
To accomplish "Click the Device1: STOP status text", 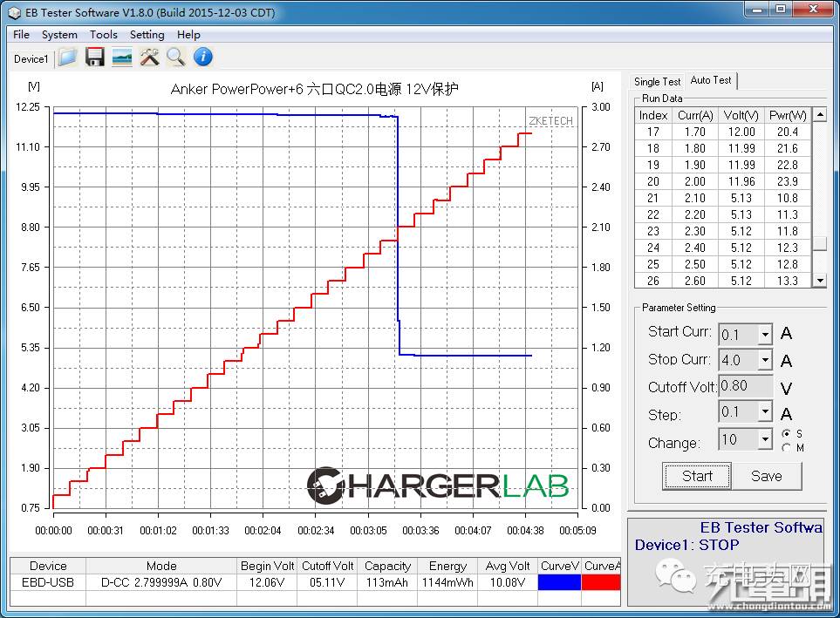I will click(x=686, y=545).
